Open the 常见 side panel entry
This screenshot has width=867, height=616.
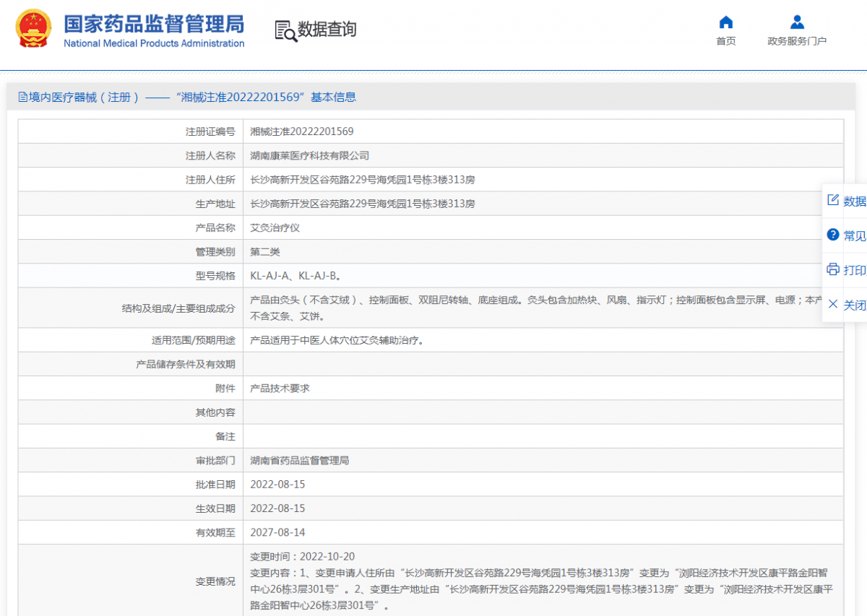click(854, 235)
